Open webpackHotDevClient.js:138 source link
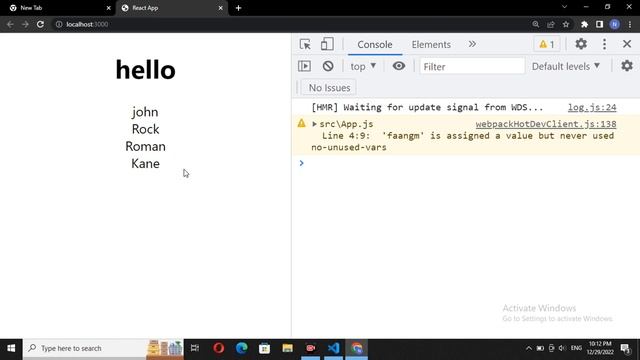 click(546, 124)
